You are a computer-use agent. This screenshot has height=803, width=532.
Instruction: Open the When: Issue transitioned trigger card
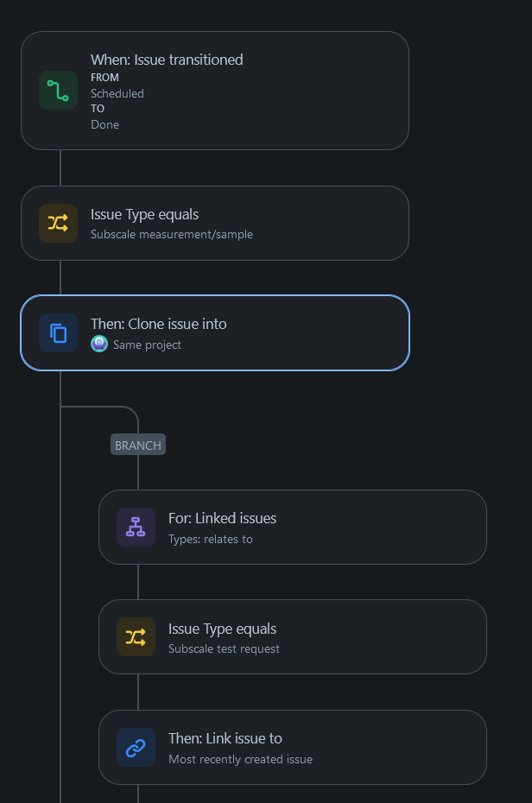pyautogui.click(x=214, y=90)
